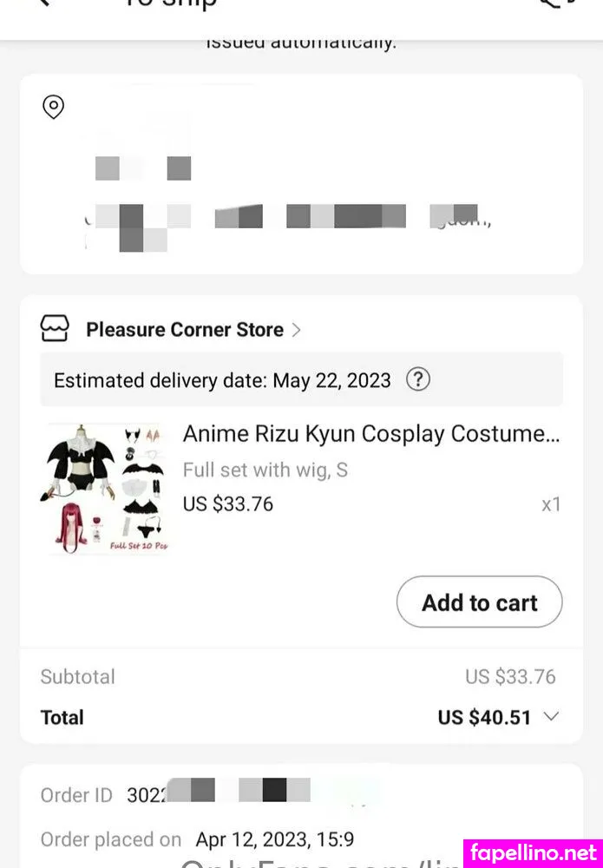Click the Order placed on date
The height and width of the screenshot is (868, 603).
pos(275,839)
